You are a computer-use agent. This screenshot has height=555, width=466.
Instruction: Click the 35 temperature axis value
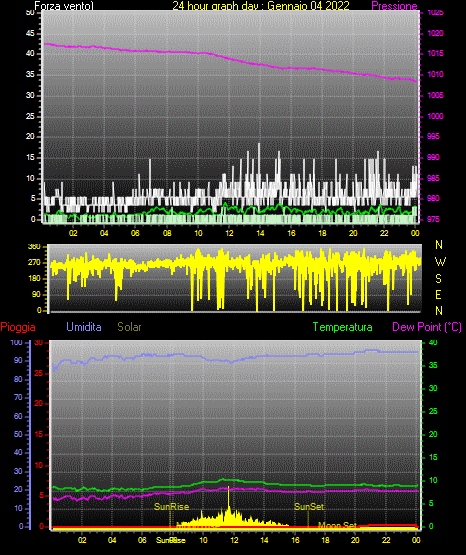tap(433, 365)
